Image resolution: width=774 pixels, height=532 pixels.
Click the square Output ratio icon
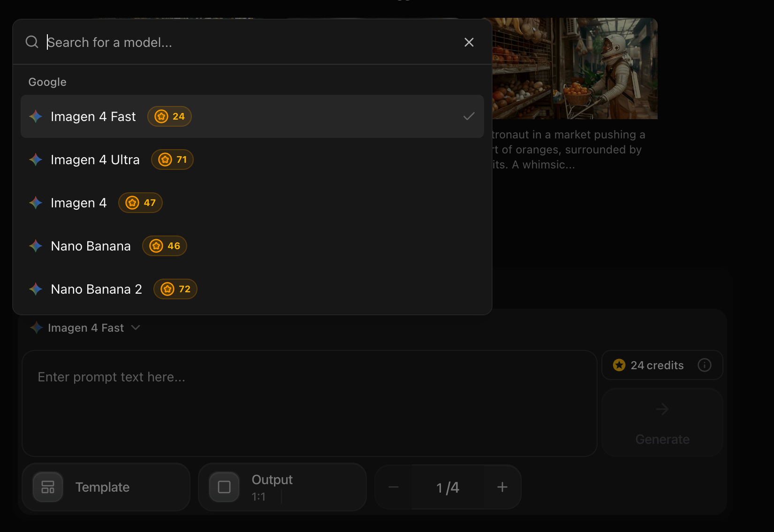224,487
